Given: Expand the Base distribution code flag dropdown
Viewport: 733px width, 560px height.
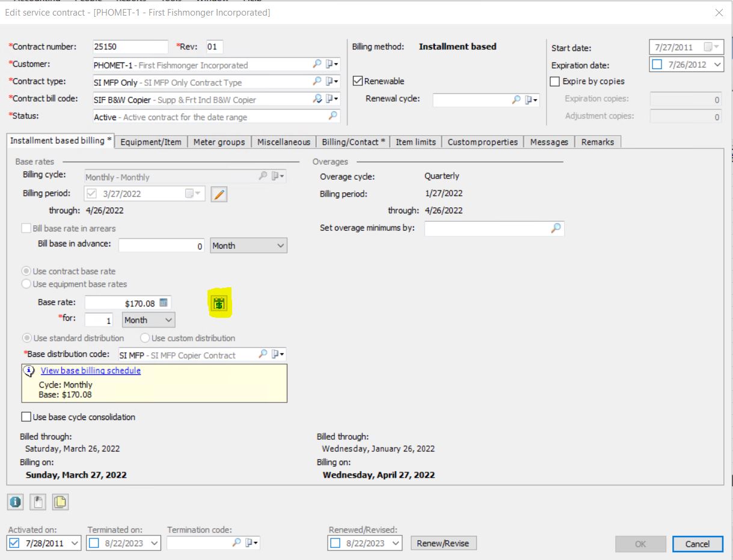Looking at the screenshot, I should click(279, 354).
